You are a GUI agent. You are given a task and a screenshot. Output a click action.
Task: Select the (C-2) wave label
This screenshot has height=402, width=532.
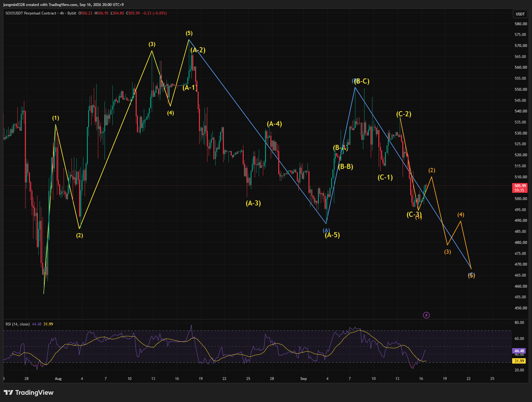point(404,114)
